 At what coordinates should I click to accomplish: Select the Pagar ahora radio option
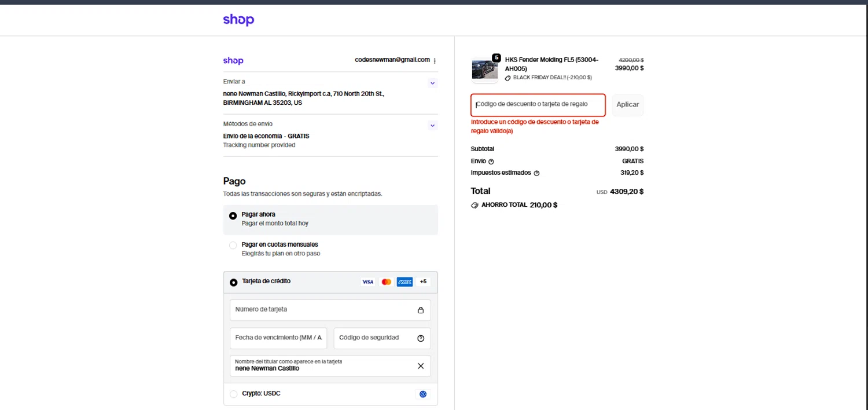(x=233, y=215)
